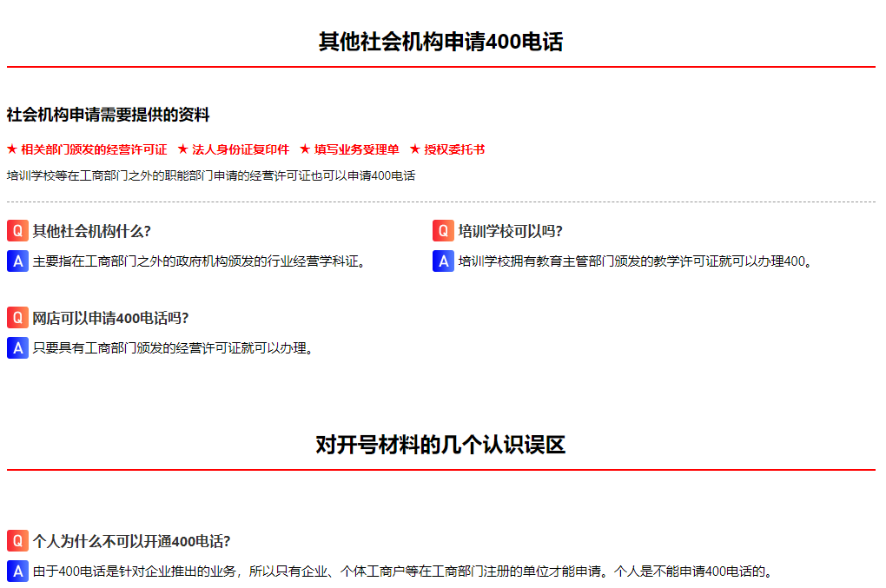Screen dimensions: 886x588
Task: Click the question text 个人为什么不可以开通400电话?
Action: point(131,541)
